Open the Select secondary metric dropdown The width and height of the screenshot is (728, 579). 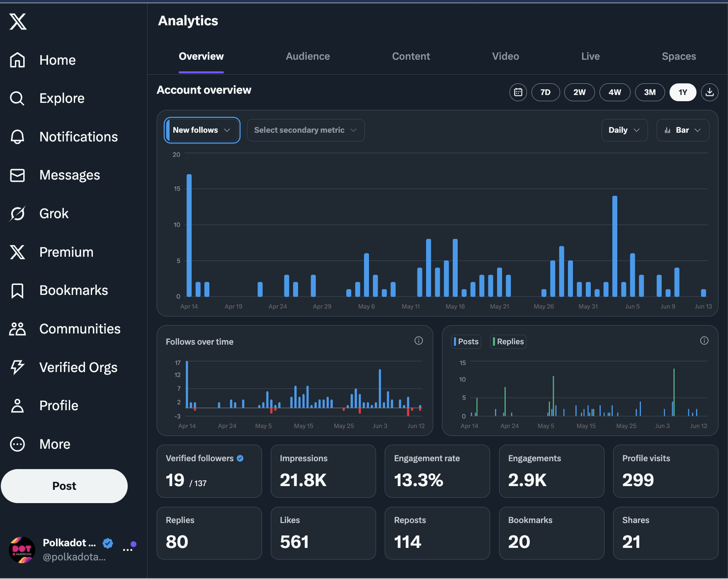[306, 130]
